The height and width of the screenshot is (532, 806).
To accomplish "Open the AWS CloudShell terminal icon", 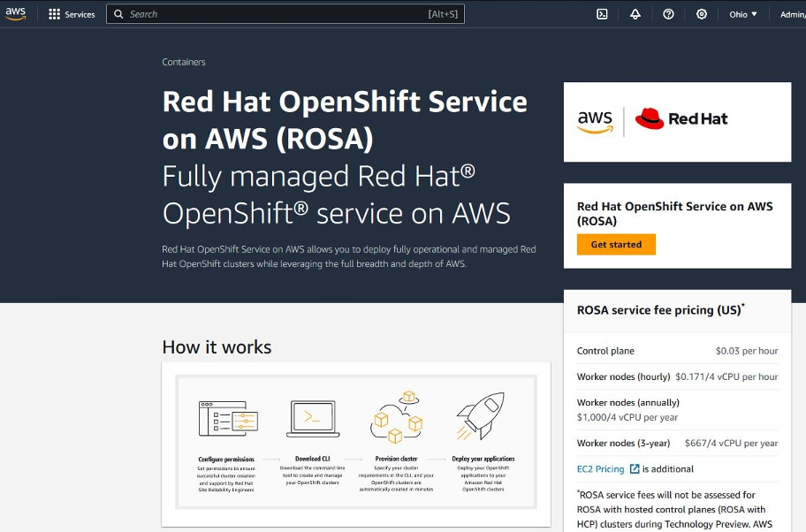I will [x=604, y=14].
